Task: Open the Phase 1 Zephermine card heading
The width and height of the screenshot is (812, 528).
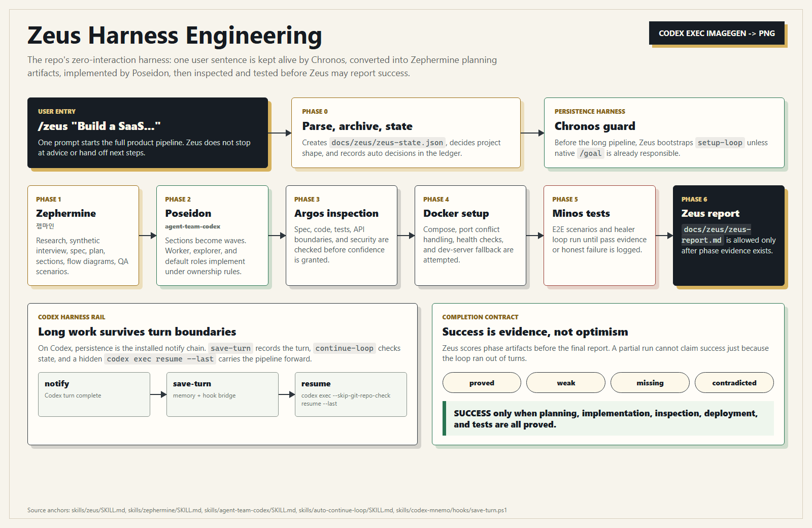Action: coord(66,213)
